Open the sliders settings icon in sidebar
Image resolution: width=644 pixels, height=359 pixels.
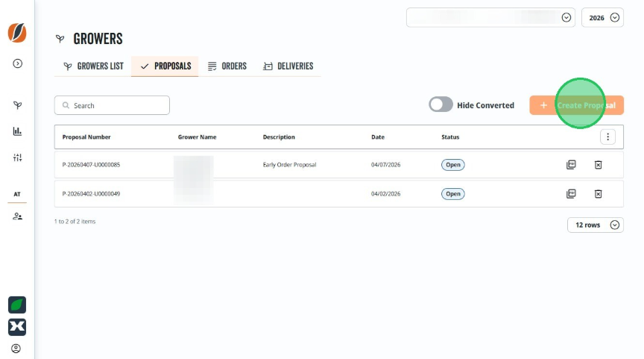(x=17, y=158)
